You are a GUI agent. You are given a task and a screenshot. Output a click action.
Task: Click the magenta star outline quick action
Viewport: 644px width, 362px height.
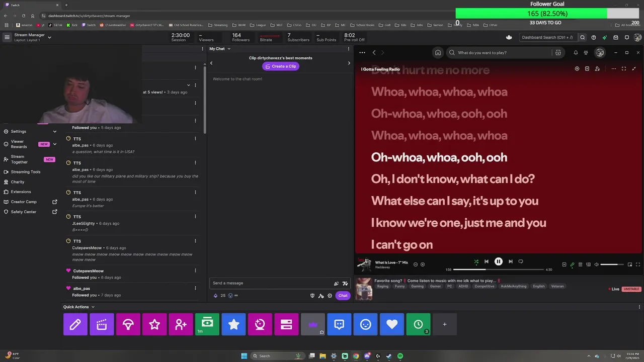154,324
